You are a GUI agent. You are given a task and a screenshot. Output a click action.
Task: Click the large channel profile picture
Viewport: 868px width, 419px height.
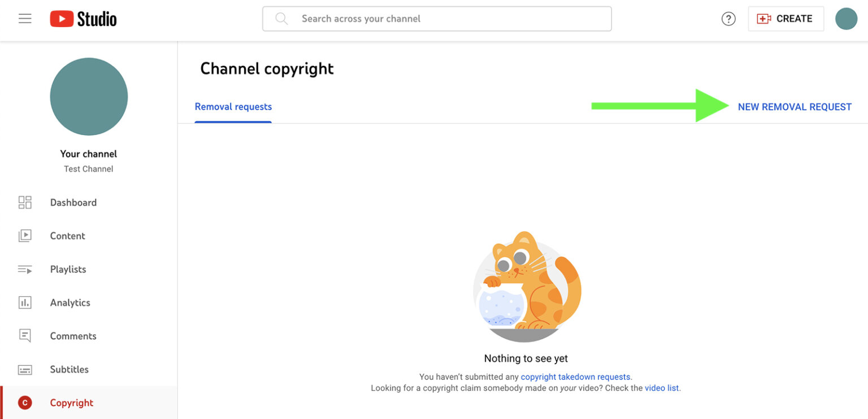pyautogui.click(x=89, y=97)
